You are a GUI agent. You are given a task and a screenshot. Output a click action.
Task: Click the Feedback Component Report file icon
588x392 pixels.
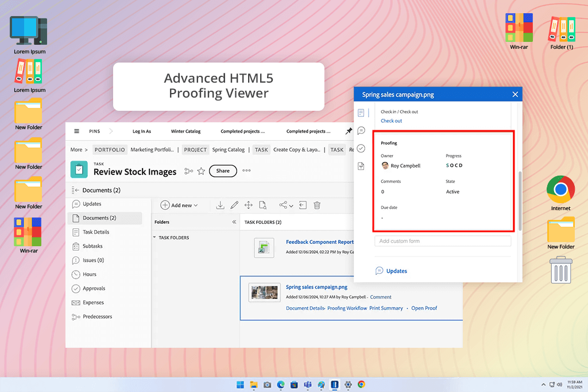coord(264,248)
